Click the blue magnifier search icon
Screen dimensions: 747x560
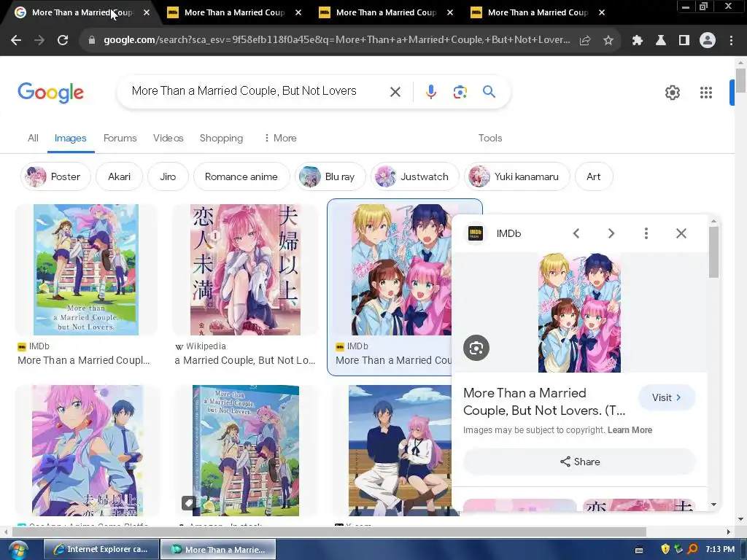[x=489, y=91]
